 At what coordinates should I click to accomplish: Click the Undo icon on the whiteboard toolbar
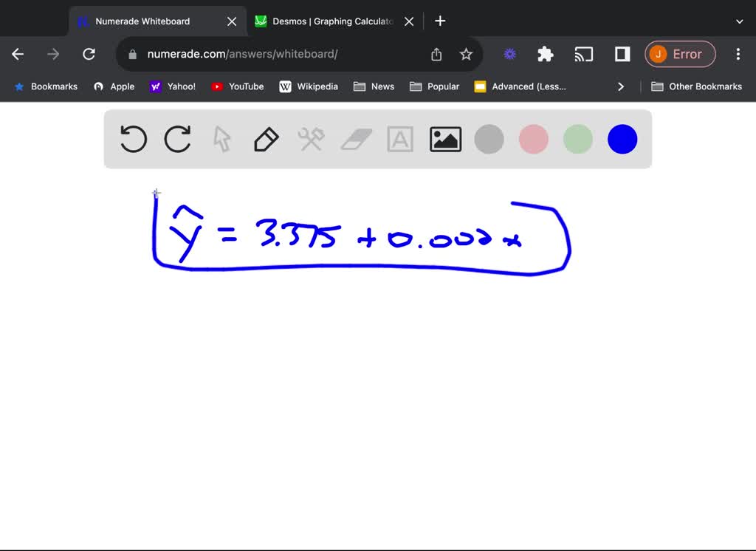click(x=133, y=139)
